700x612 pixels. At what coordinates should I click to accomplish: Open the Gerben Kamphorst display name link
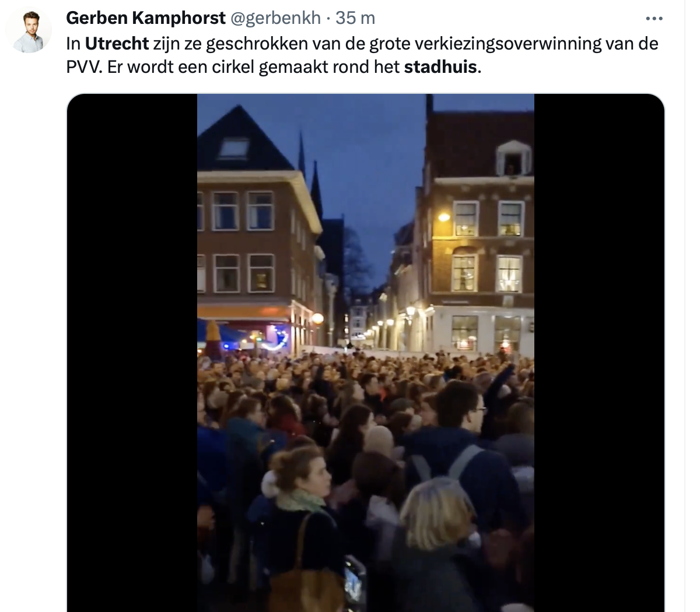click(x=146, y=18)
